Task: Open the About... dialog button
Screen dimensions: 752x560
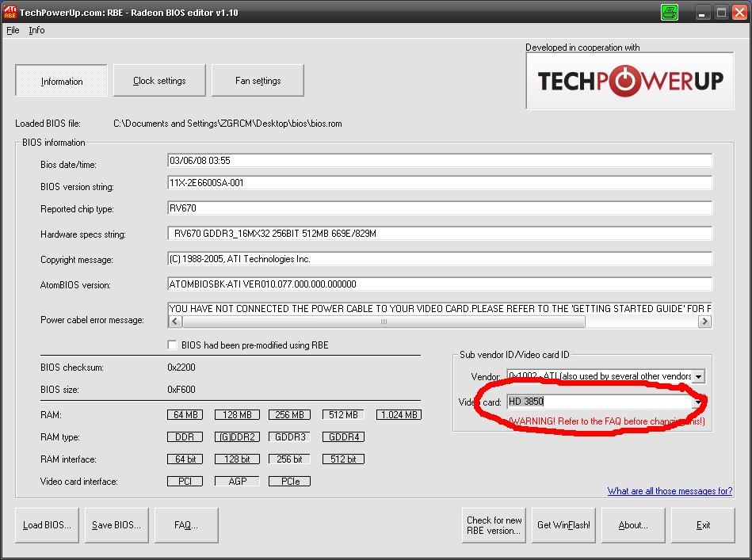Action: click(633, 525)
